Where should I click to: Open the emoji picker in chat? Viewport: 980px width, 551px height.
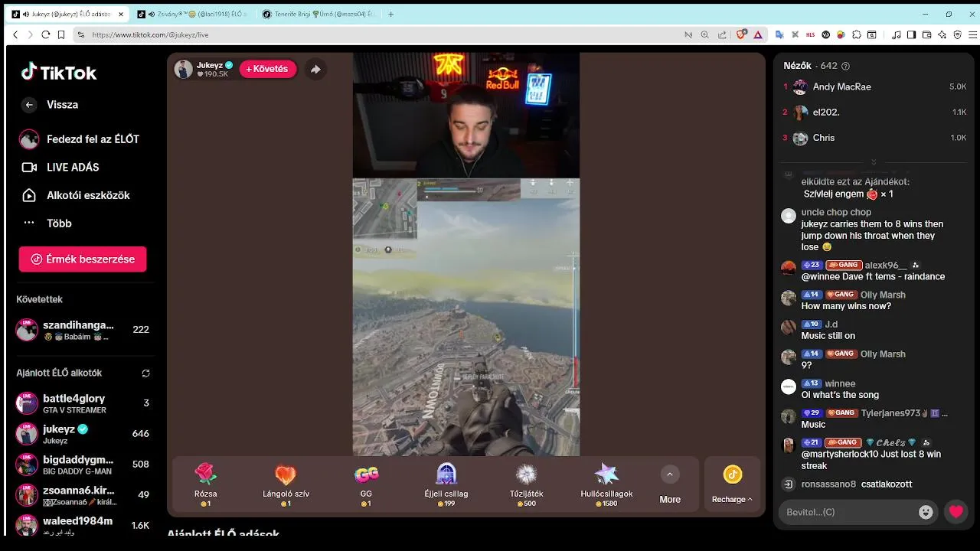tap(926, 512)
